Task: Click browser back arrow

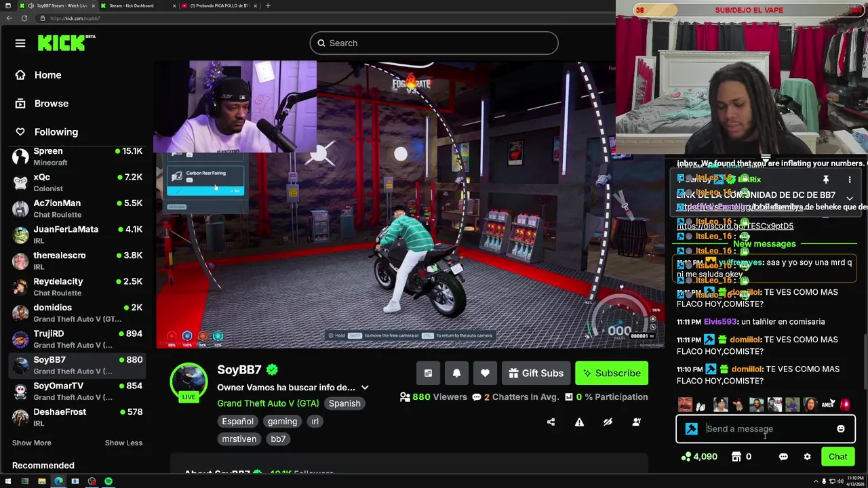Action: point(9,18)
